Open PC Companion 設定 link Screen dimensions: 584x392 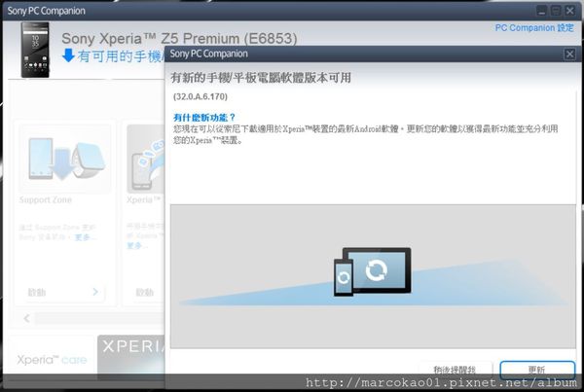[x=534, y=28]
